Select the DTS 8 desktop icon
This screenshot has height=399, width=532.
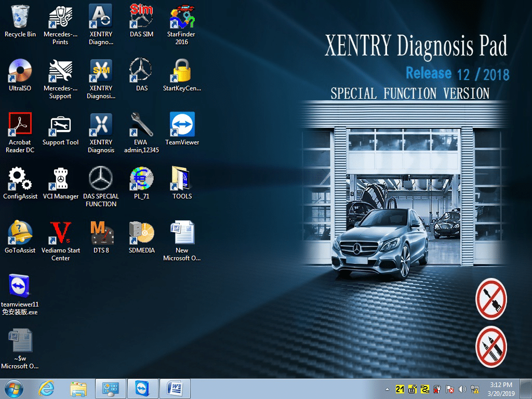tap(101, 234)
